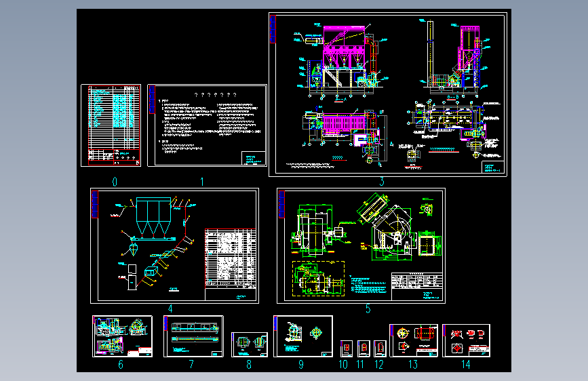Image resolution: width=588 pixels, height=381 pixels.
Task: Open drawing sheet numbered 13
Action: coord(414,340)
